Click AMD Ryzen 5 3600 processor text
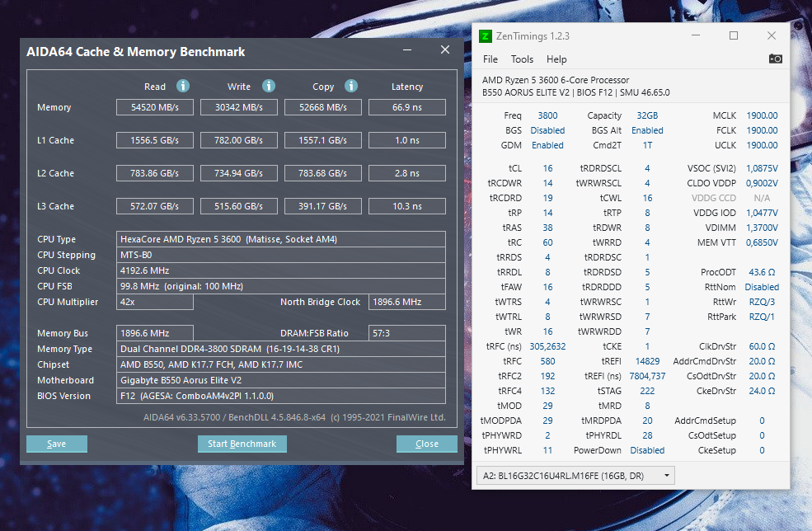812x531 pixels. tap(556, 80)
